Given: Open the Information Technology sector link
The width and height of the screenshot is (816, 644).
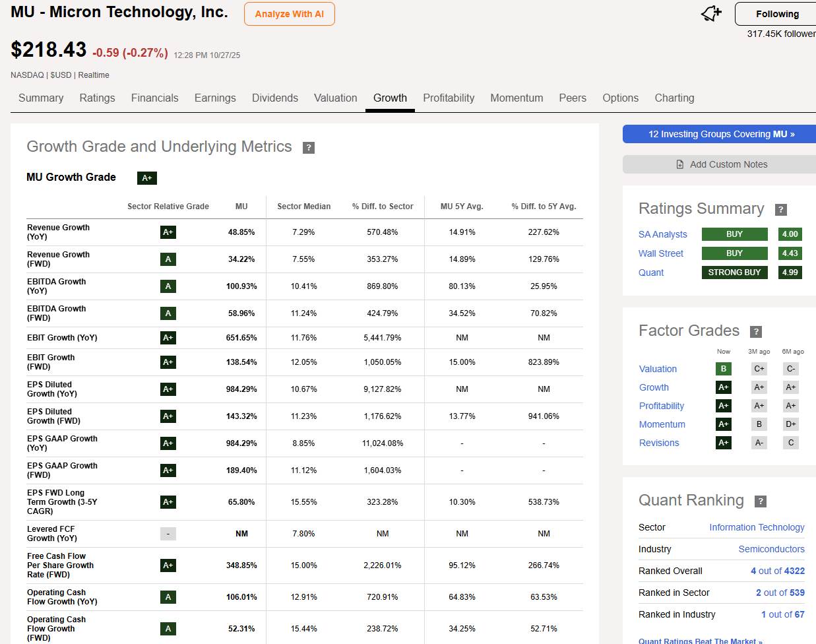Looking at the screenshot, I should [757, 527].
